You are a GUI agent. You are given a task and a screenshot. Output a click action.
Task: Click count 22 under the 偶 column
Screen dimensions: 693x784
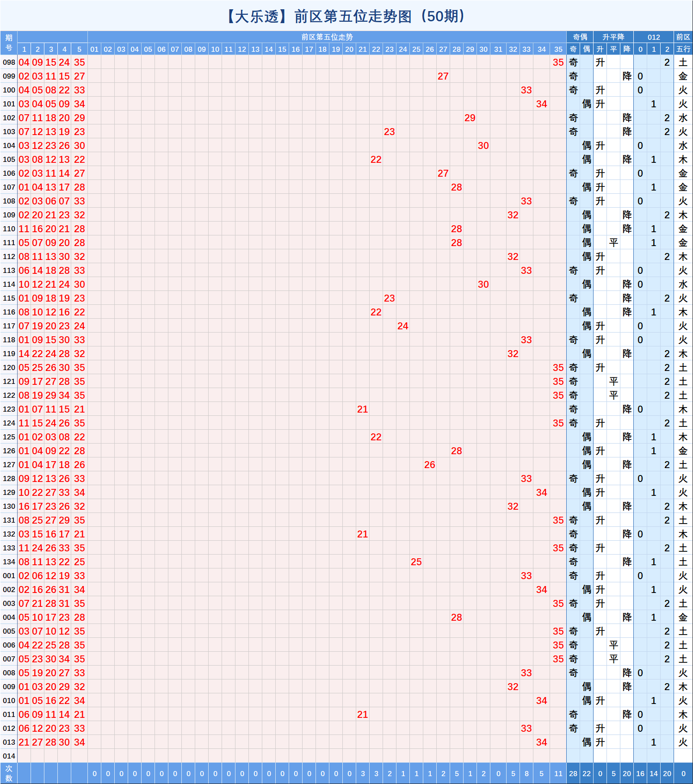587,773
